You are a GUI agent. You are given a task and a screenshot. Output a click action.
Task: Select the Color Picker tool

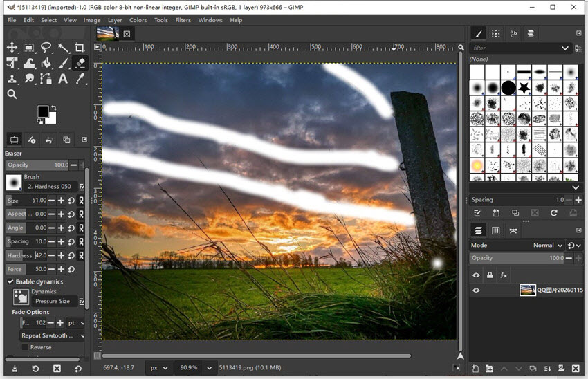(x=80, y=79)
